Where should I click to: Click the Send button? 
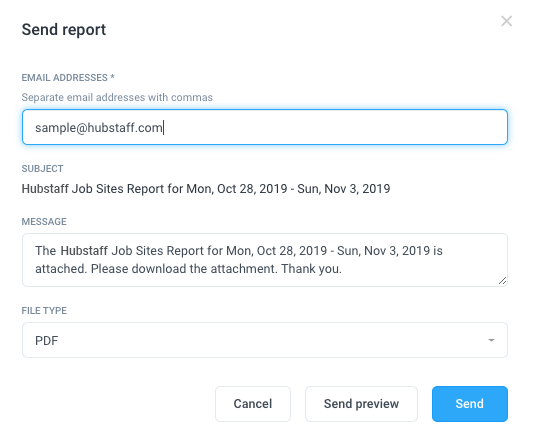470,404
